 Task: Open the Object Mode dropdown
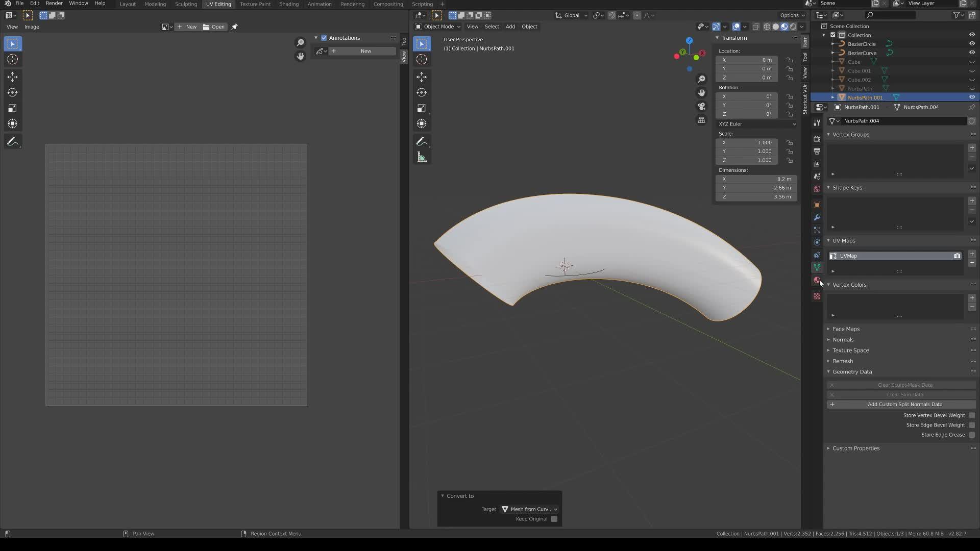437,27
